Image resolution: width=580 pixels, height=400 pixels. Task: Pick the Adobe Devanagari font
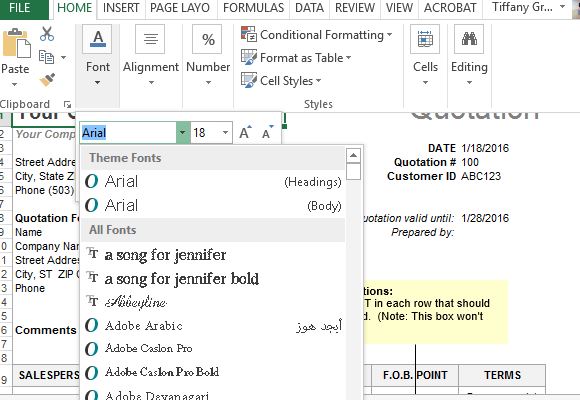tap(213, 393)
